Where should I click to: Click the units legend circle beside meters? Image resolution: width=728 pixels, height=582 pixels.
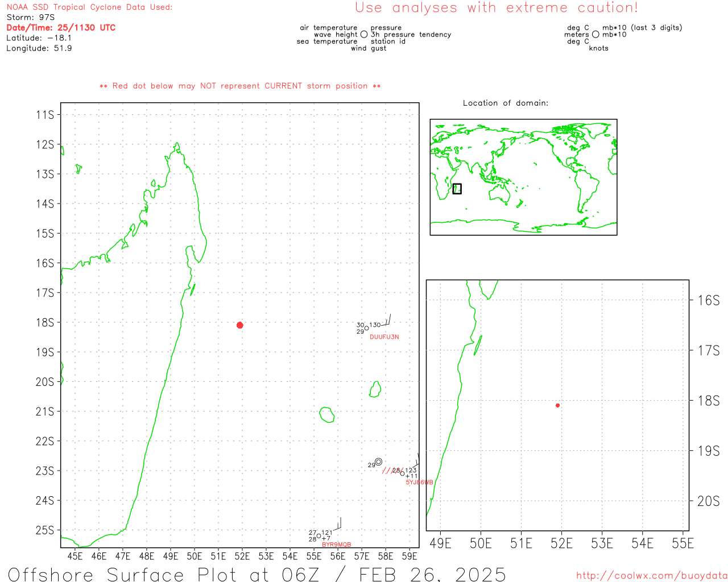(x=595, y=34)
